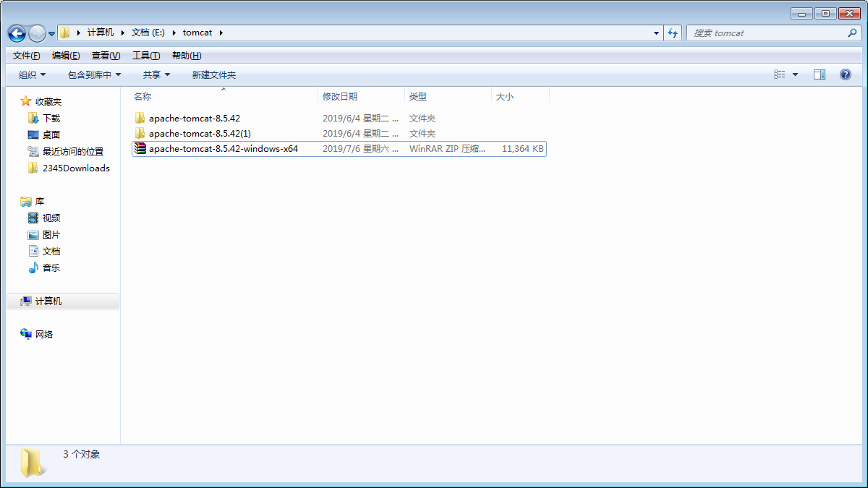The image size is (868, 488).
Task: Open the recent pages dropdown arrow
Action: click(52, 34)
